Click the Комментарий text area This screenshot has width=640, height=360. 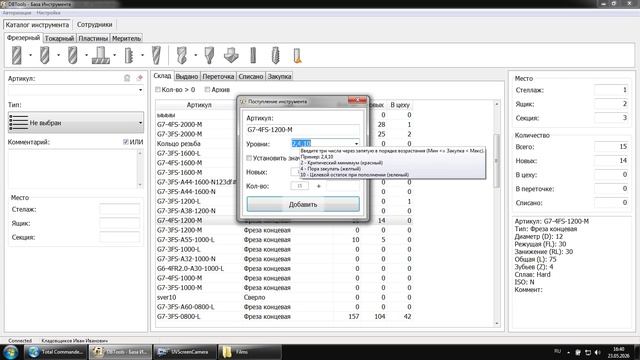[x=73, y=169]
